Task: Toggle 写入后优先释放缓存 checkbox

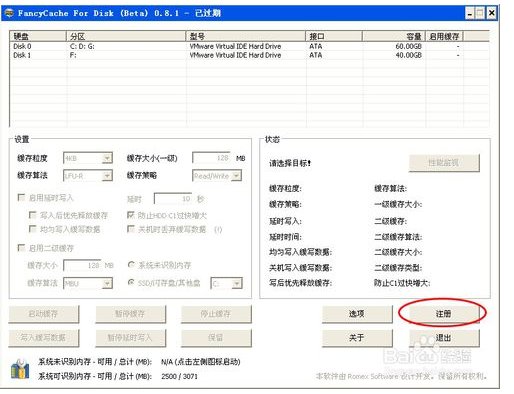Action: pos(33,215)
